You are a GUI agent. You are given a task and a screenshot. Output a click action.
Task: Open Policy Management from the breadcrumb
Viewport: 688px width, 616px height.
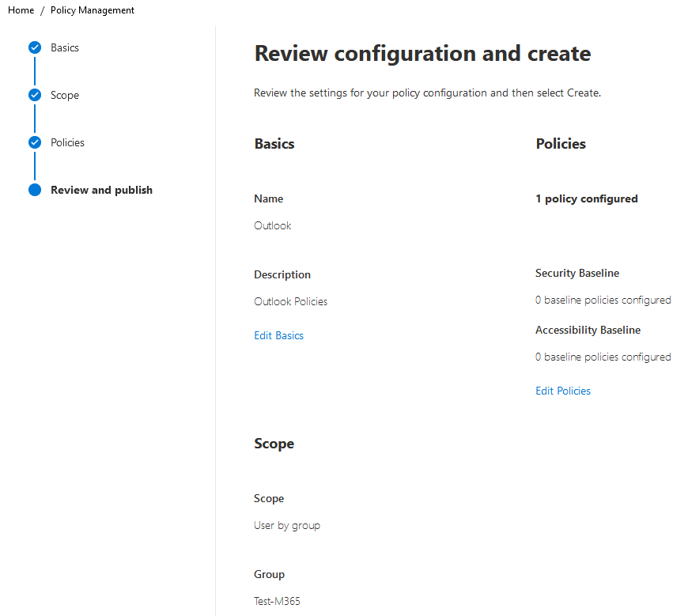click(93, 10)
